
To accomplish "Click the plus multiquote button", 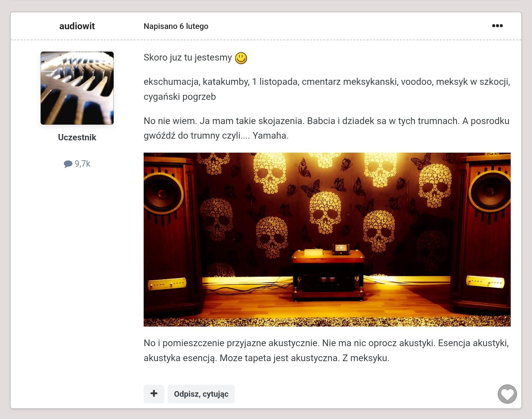I will 154,394.
